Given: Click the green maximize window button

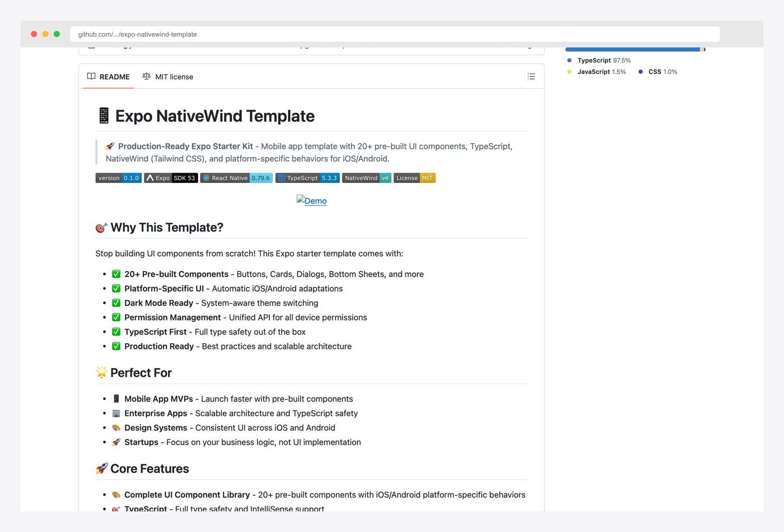Looking at the screenshot, I should 57,34.
